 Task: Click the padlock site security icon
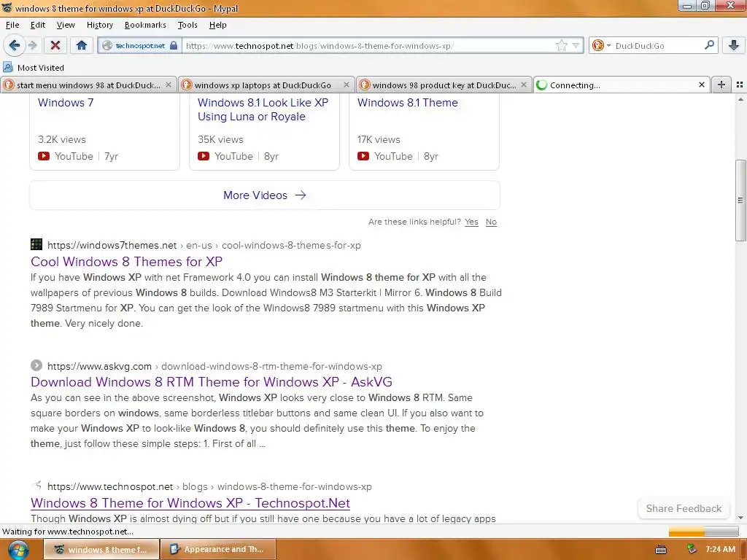pos(174,46)
